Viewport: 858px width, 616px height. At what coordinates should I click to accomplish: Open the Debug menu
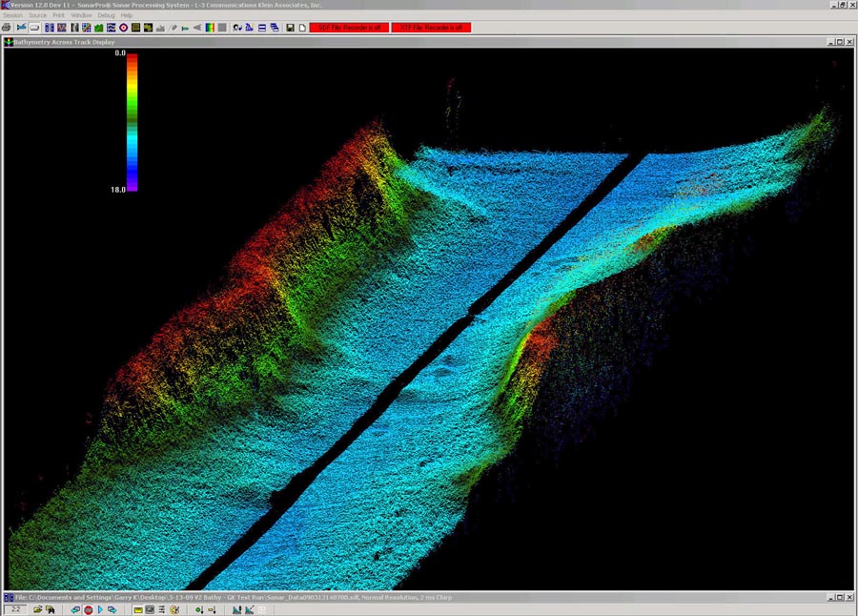pyautogui.click(x=106, y=16)
